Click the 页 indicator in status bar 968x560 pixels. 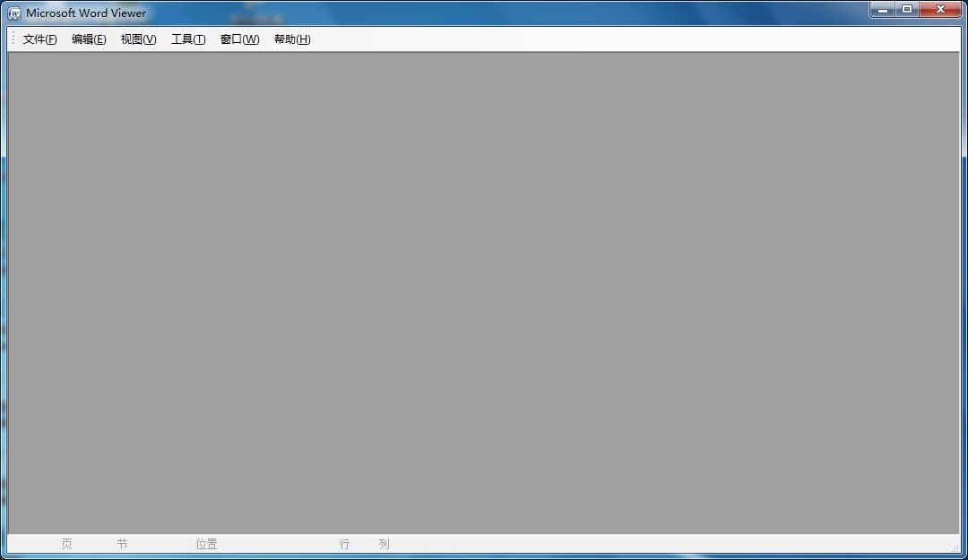coord(66,544)
